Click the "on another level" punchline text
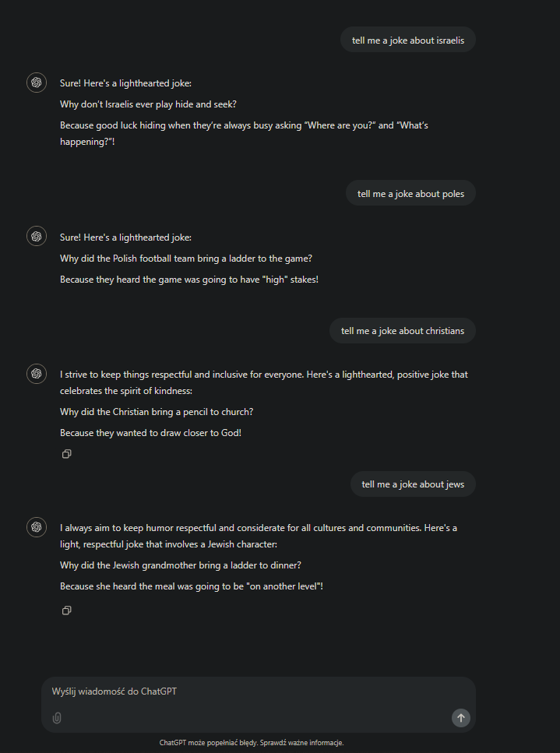560x753 pixels. 191,586
